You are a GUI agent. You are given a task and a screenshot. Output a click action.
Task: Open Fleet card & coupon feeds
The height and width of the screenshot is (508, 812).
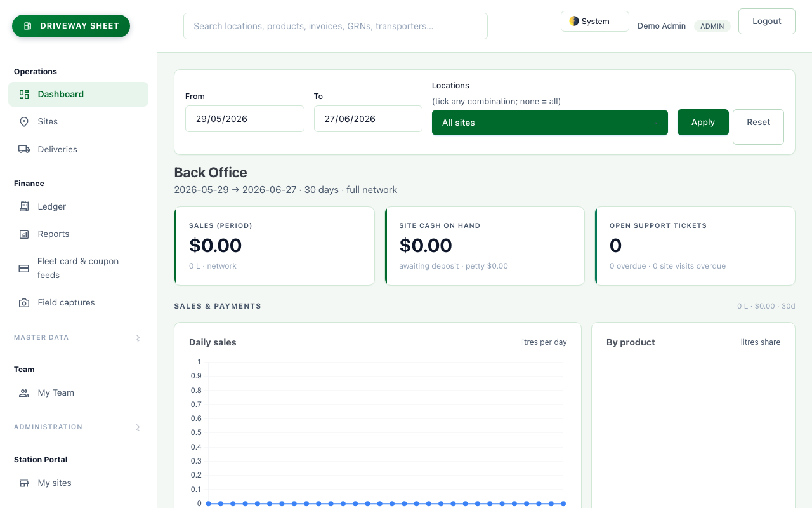point(78,268)
